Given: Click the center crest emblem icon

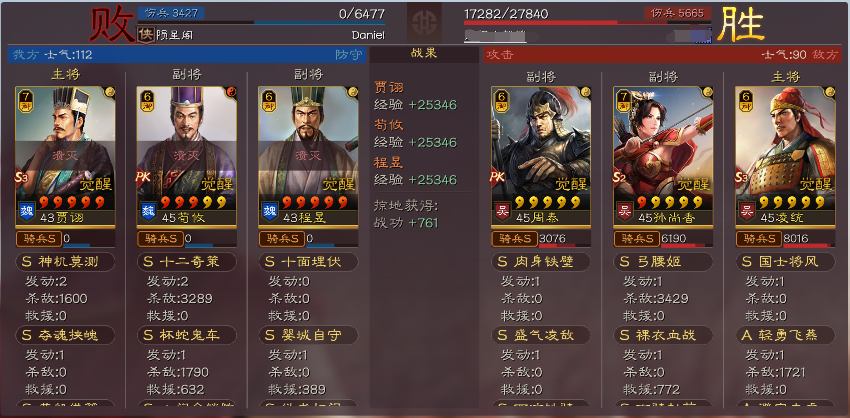Looking at the screenshot, I should click(x=424, y=22).
